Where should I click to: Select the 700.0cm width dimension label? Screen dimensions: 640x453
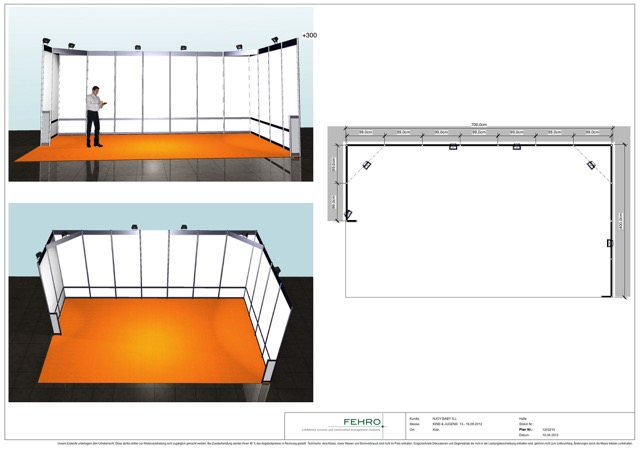click(481, 126)
